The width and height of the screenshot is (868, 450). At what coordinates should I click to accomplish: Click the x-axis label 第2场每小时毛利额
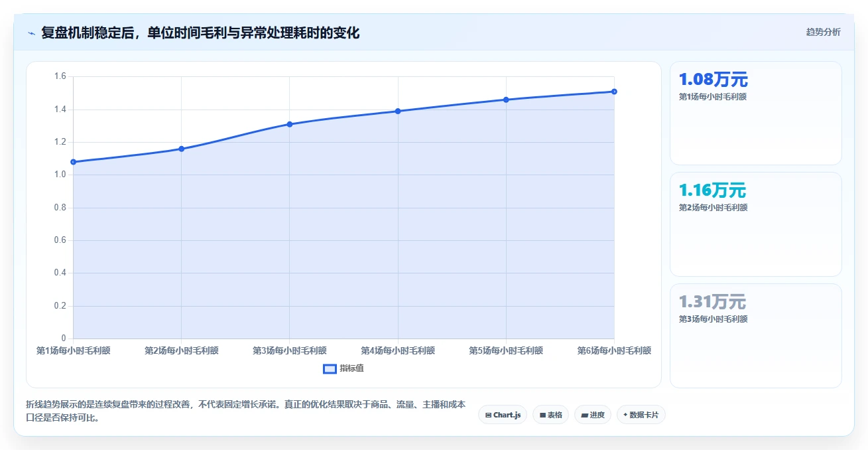[182, 350]
